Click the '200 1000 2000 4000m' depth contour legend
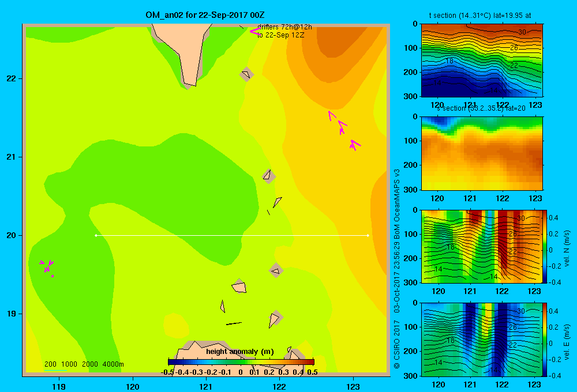577x392 pixels. [x=84, y=364]
